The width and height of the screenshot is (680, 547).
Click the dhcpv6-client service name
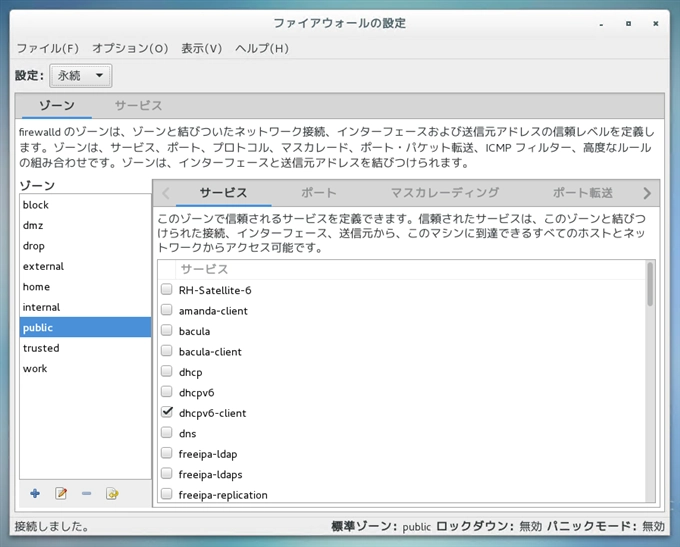click(212, 413)
